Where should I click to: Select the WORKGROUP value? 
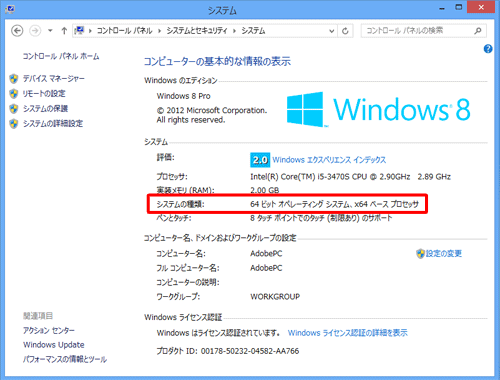pyautogui.click(x=275, y=296)
